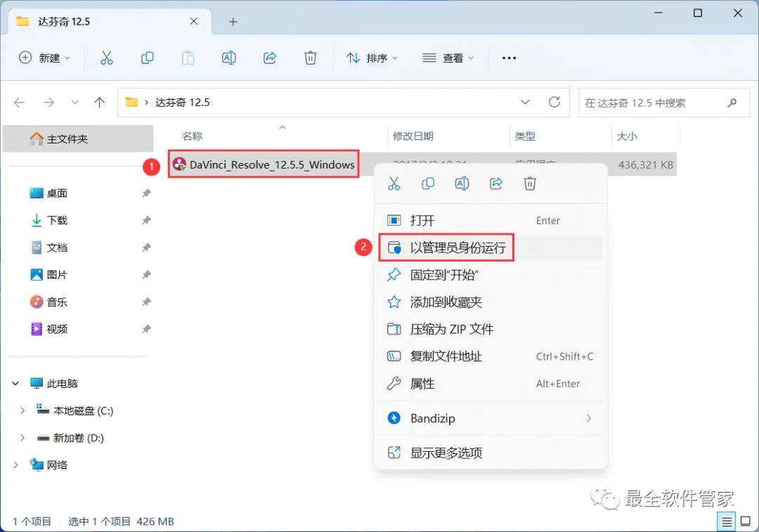Viewport: 759px width, 532px height.
Task: Select 复制文件地址 menu entry
Action: (x=491, y=356)
